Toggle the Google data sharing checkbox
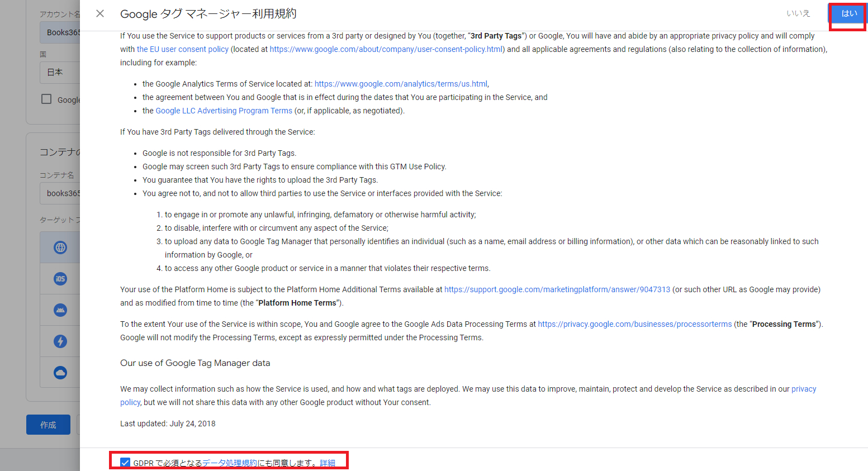Screen dimensions: 868x471 tap(47, 99)
